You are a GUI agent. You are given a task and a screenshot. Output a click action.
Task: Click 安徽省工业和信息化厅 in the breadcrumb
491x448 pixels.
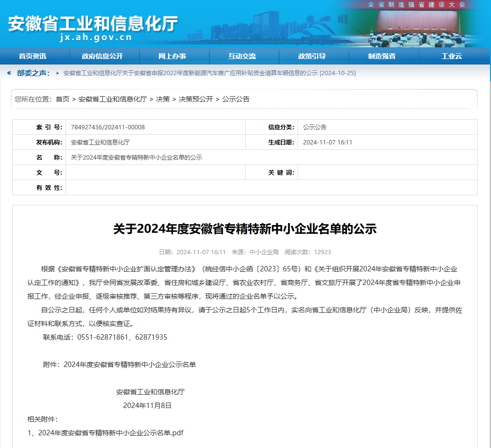[x=112, y=99]
